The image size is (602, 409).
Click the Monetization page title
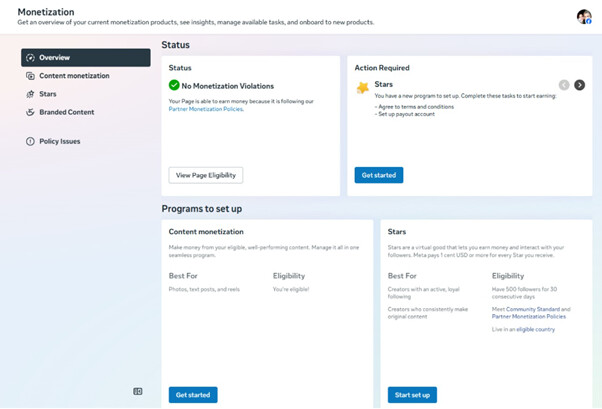point(46,12)
